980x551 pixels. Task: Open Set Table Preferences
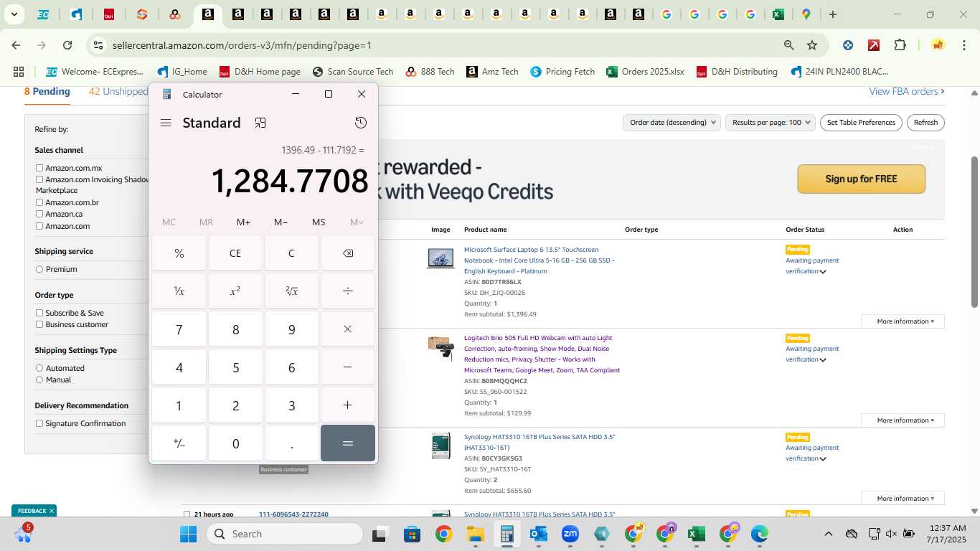pos(861,123)
